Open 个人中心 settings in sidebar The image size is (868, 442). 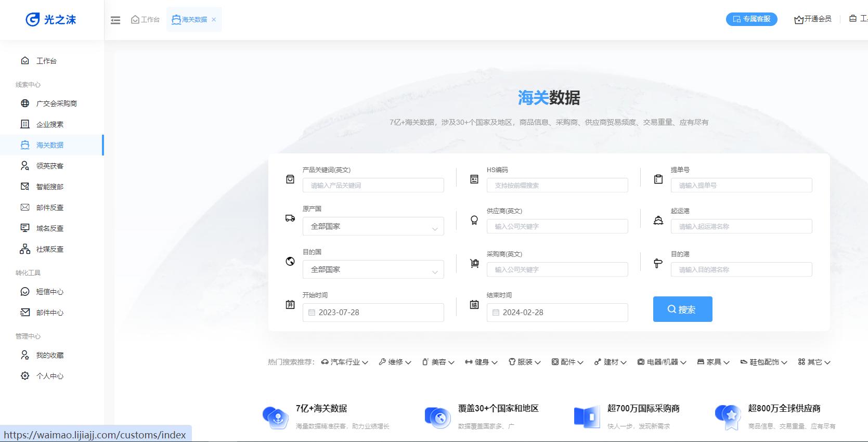(50, 376)
